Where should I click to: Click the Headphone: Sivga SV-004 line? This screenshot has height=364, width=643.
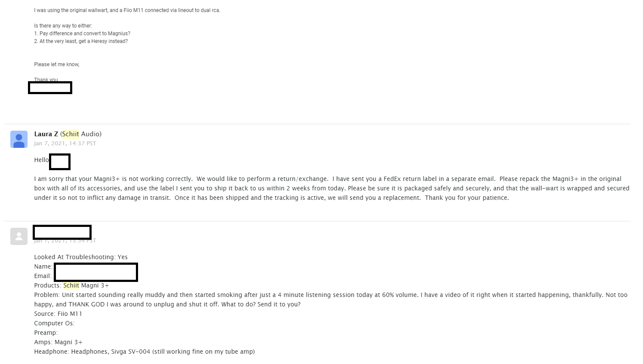click(x=145, y=352)
